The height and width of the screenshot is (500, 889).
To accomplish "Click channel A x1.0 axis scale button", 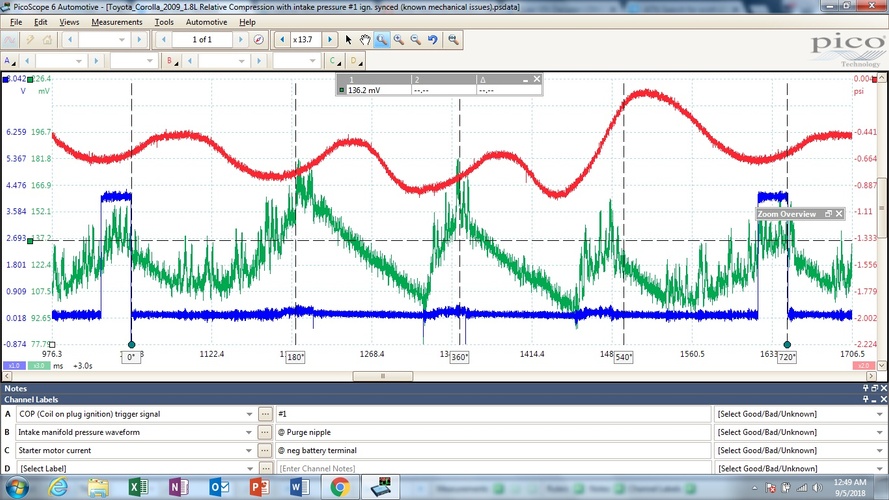I will click(x=14, y=366).
